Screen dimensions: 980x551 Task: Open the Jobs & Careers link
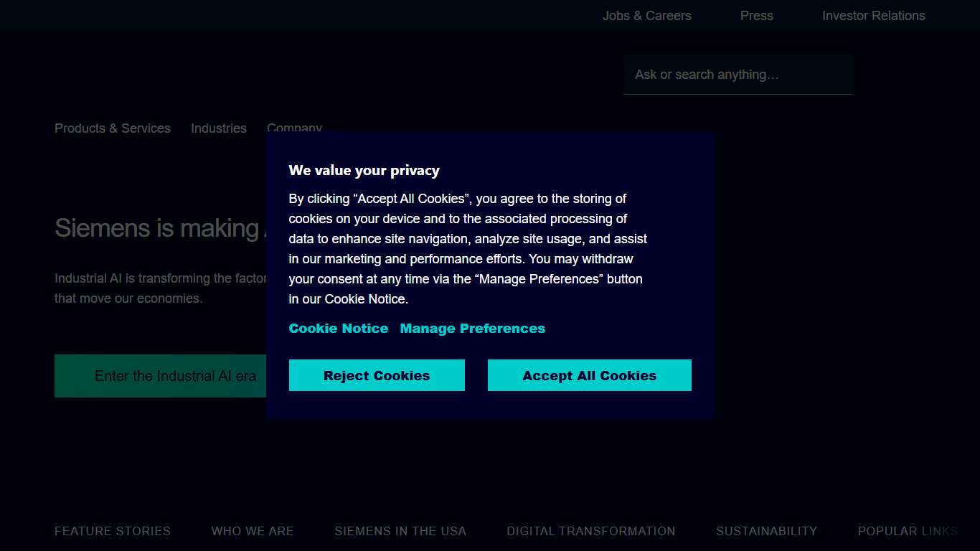[646, 16]
